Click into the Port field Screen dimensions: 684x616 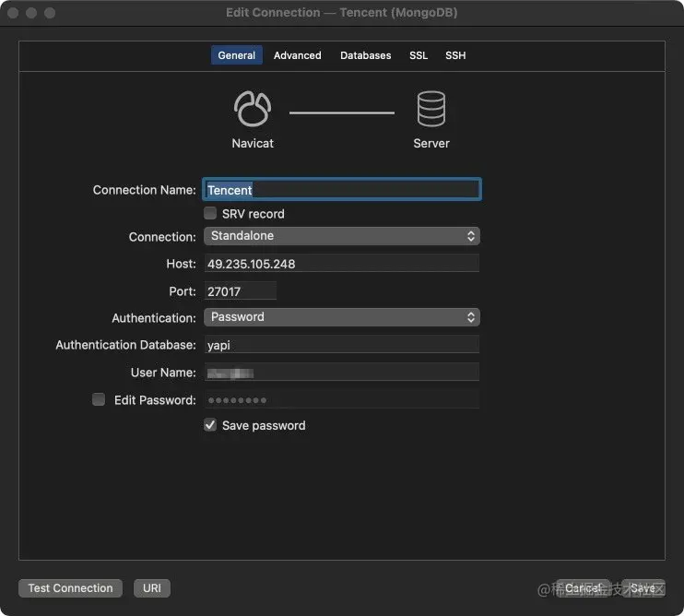(x=241, y=291)
